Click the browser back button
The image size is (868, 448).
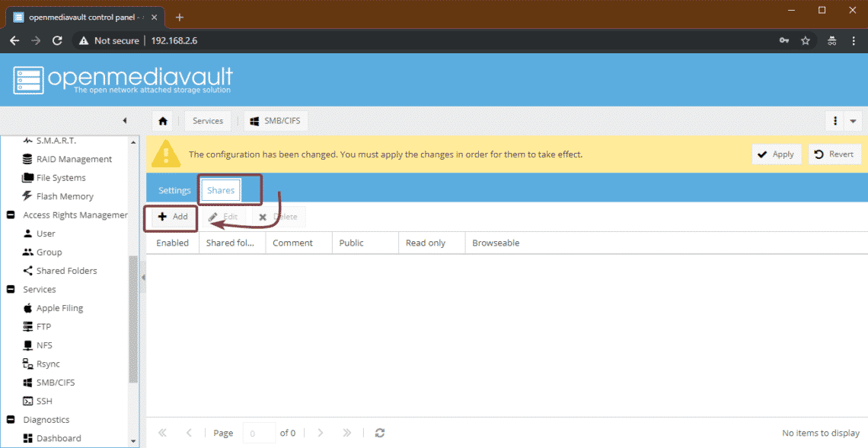pyautogui.click(x=15, y=40)
